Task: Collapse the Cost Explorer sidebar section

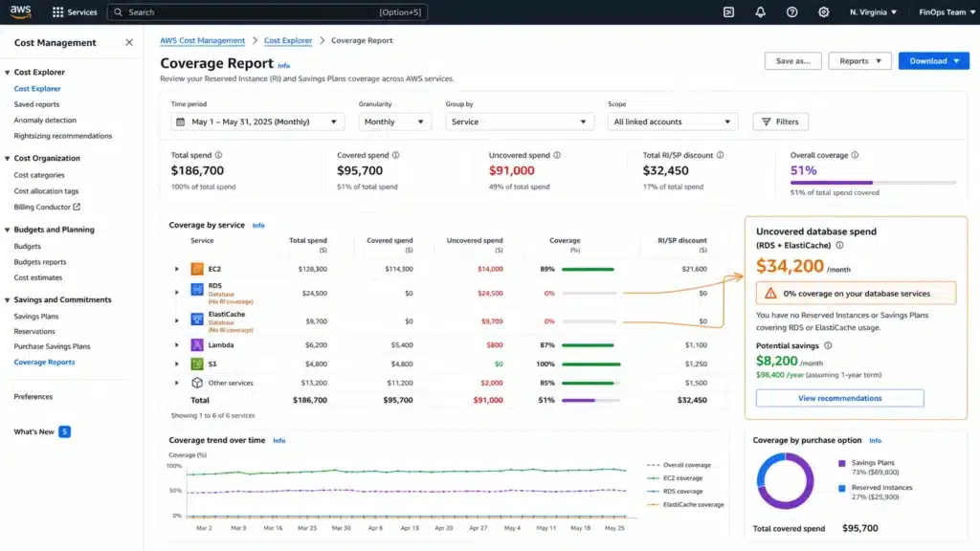Action: (x=8, y=73)
